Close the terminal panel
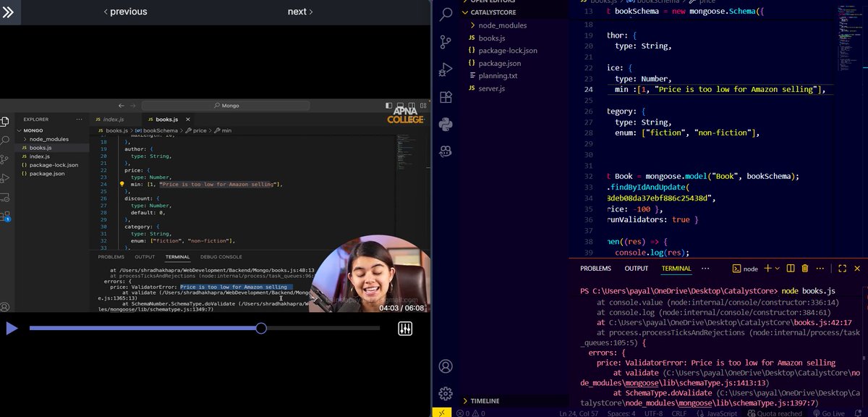This screenshot has height=417, width=868. (858, 269)
